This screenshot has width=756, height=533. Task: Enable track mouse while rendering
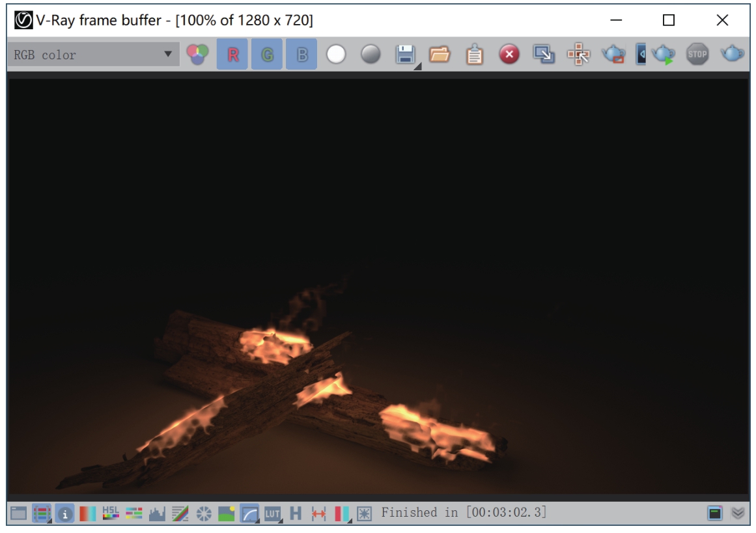[578, 55]
